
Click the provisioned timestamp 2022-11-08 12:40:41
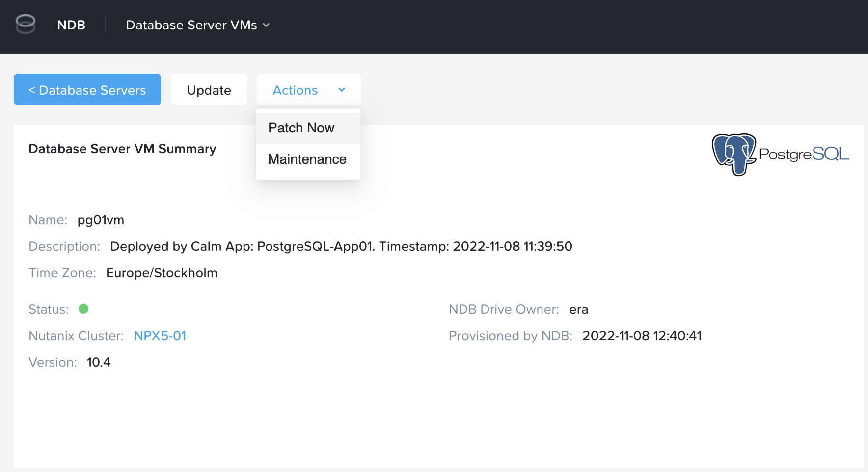point(642,336)
